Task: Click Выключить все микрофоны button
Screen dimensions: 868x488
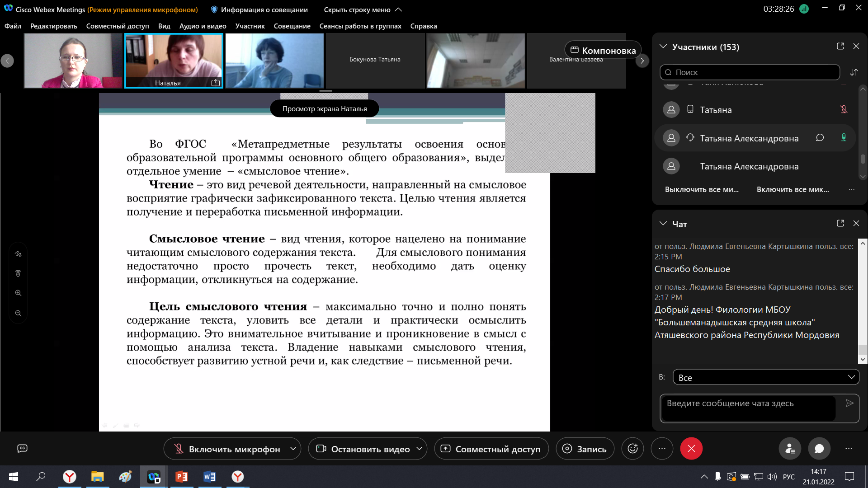Action: coord(702,189)
